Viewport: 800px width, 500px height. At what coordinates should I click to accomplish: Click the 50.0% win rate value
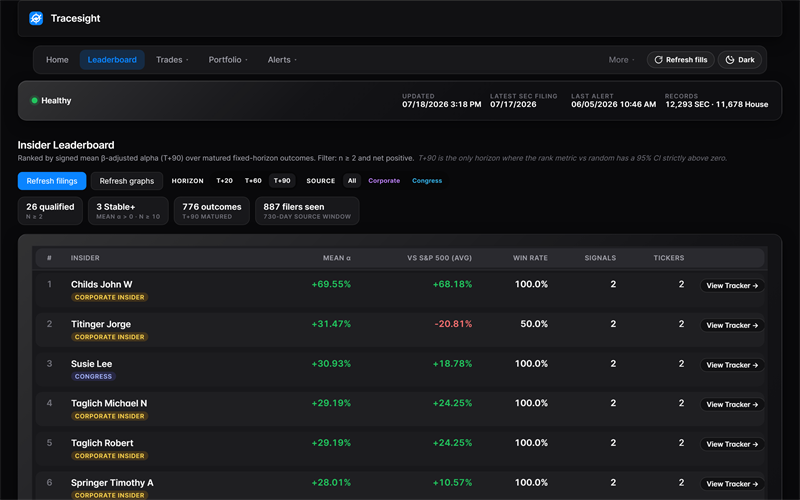tap(534, 324)
